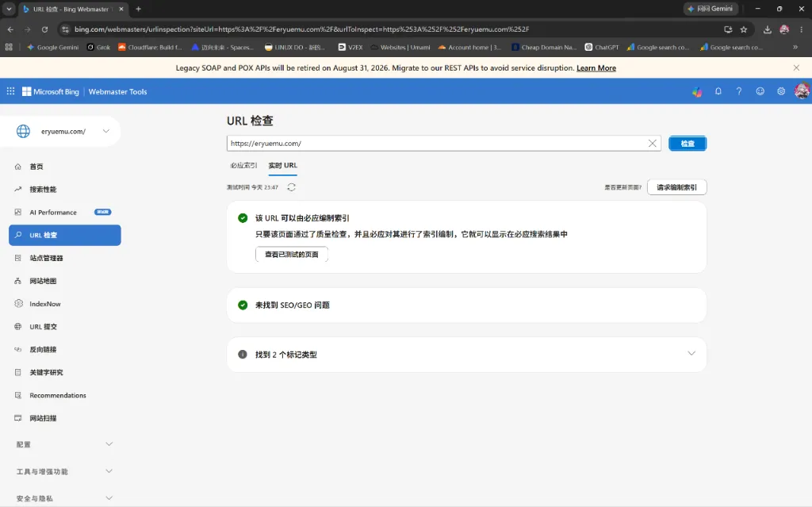This screenshot has height=507, width=812.
Task: Click the 检查 button
Action: click(688, 144)
